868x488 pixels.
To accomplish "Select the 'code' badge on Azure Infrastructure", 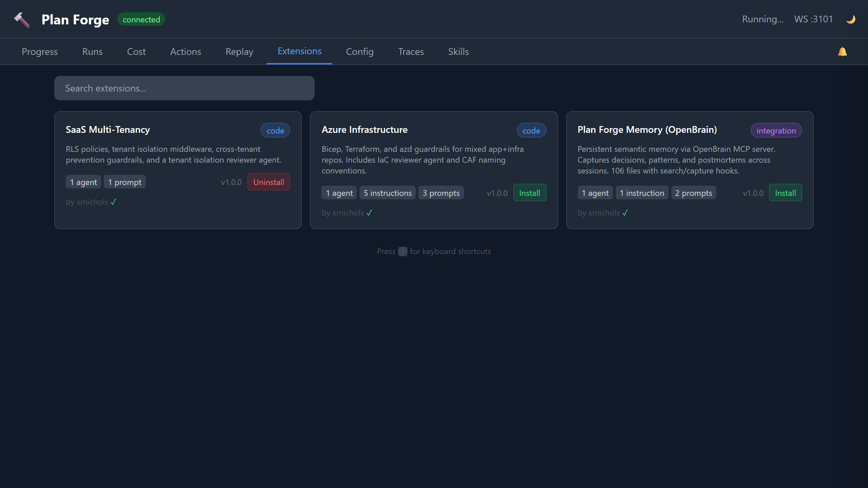I will point(531,130).
